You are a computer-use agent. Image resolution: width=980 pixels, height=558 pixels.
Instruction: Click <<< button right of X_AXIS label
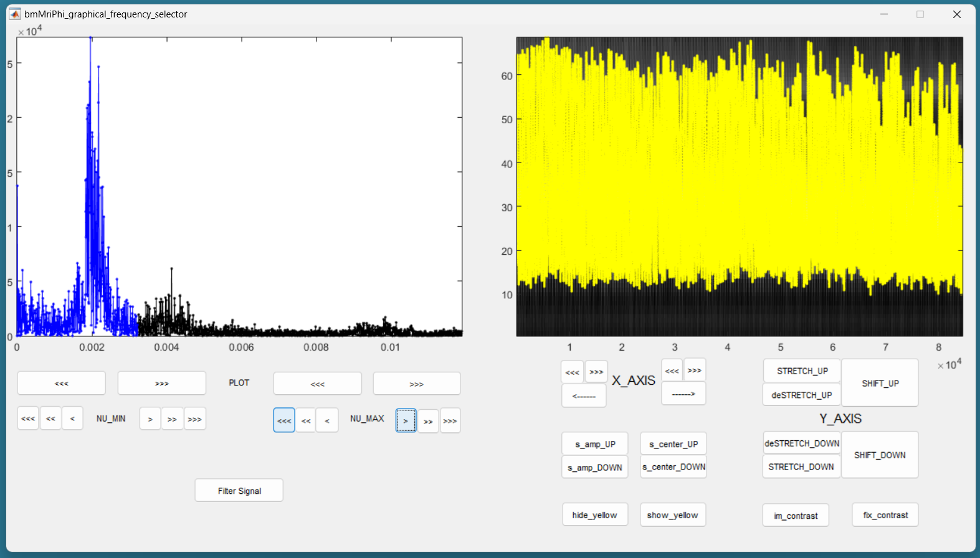click(672, 370)
